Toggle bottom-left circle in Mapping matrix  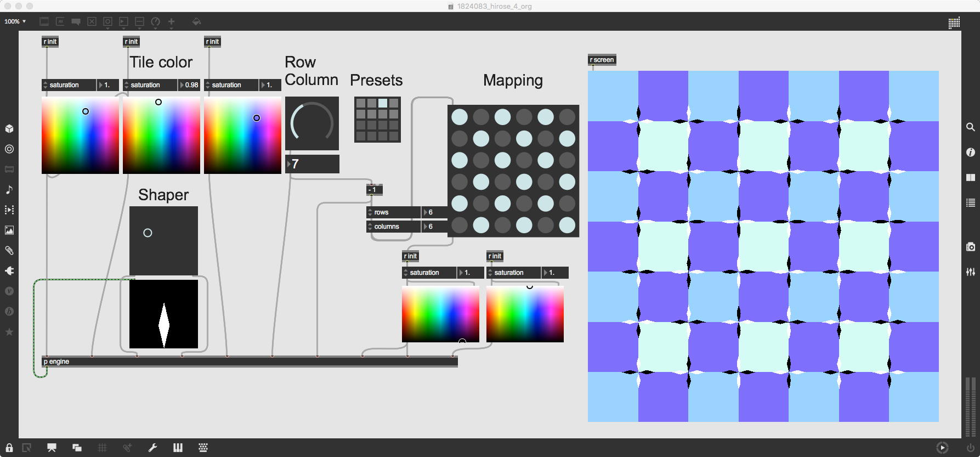pos(460,225)
